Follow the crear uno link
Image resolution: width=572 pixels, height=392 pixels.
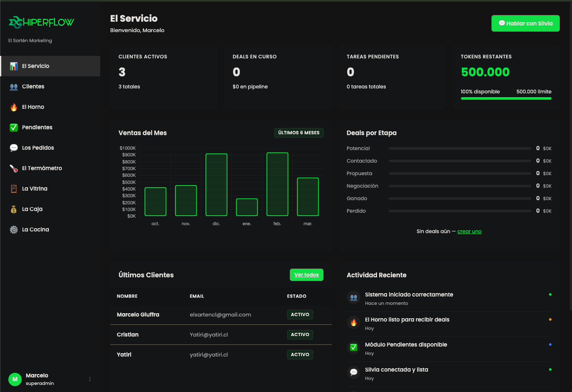pos(469,231)
